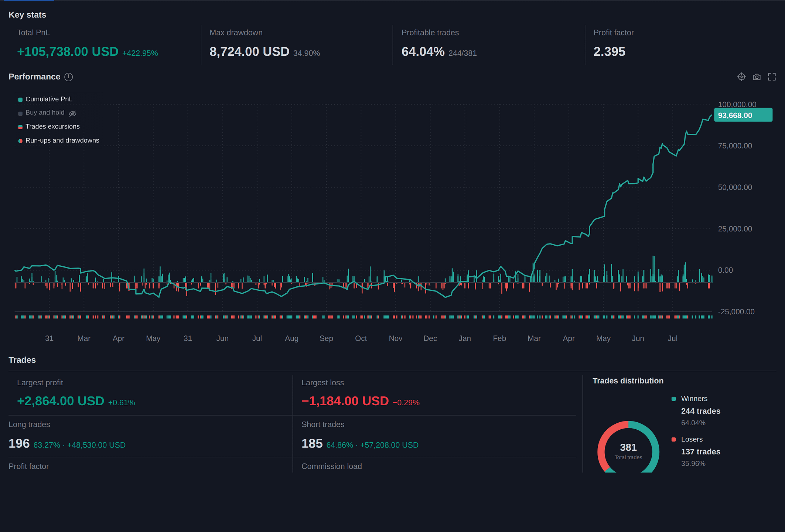Viewport: 785px width, 532px height.
Task: Click the Feb label on the time axis
Action: click(x=499, y=338)
